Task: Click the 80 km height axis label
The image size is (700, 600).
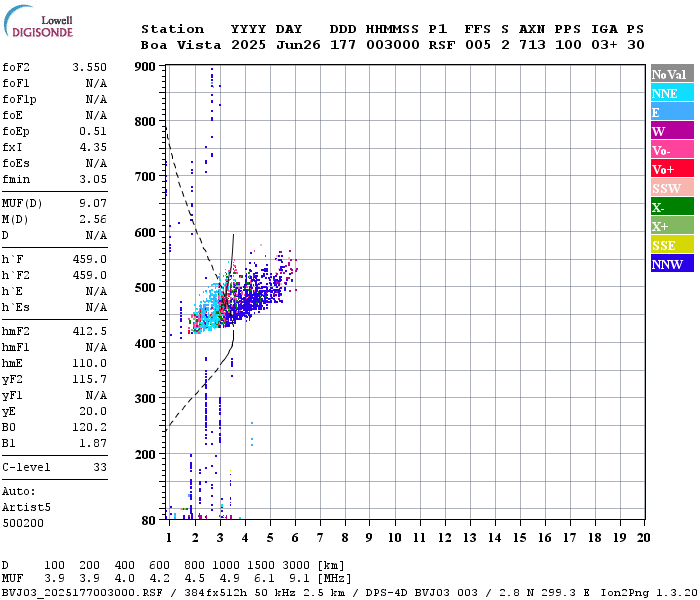Action: coord(149,521)
